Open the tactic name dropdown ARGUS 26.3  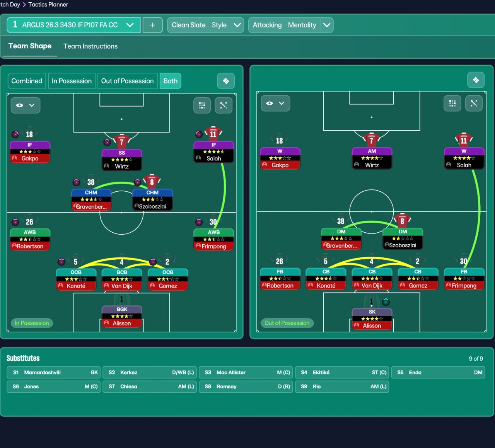click(73, 25)
